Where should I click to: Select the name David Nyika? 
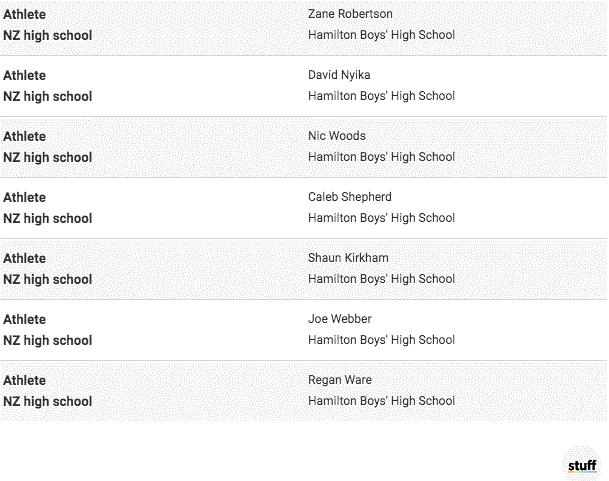[339, 75]
